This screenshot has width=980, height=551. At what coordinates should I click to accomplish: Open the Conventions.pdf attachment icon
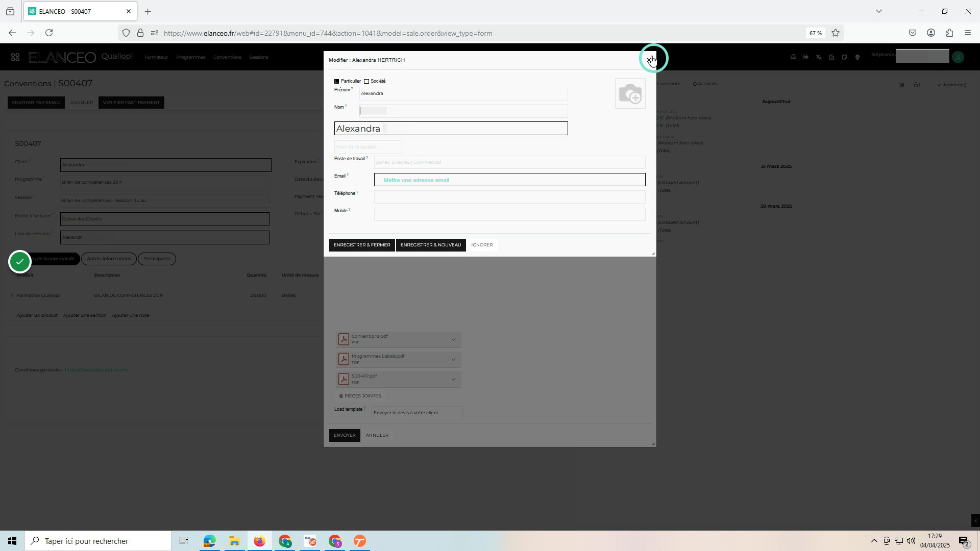(344, 339)
